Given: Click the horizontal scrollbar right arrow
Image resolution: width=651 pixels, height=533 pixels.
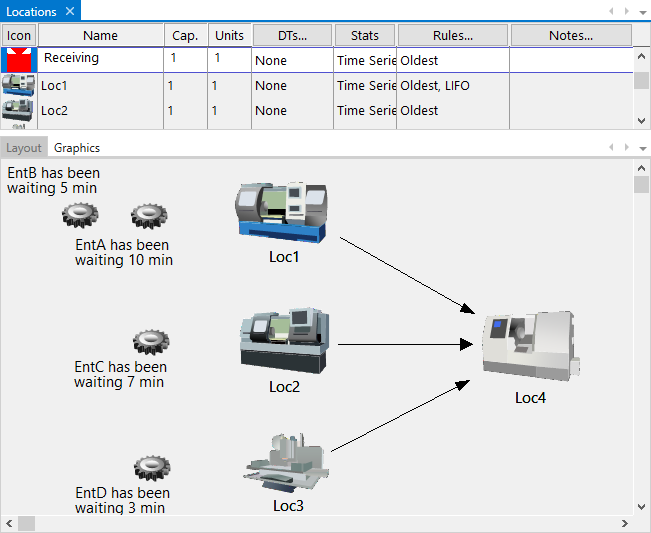Looking at the screenshot, I should [x=626, y=524].
